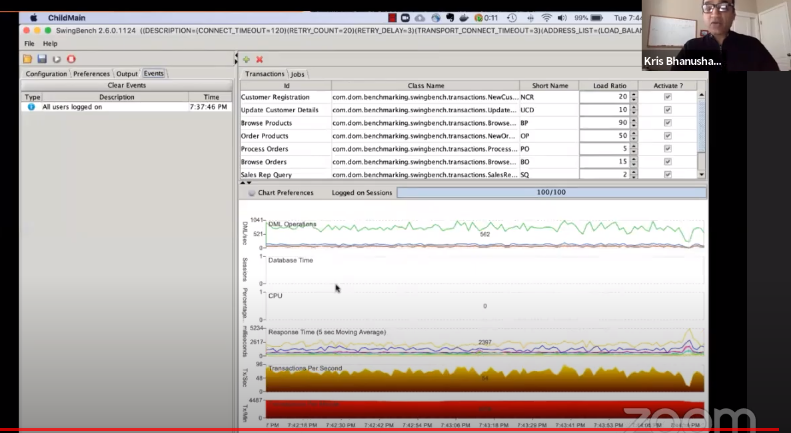The image size is (791, 433).
Task: Click the Short Name column header
Action: pyautogui.click(x=549, y=86)
